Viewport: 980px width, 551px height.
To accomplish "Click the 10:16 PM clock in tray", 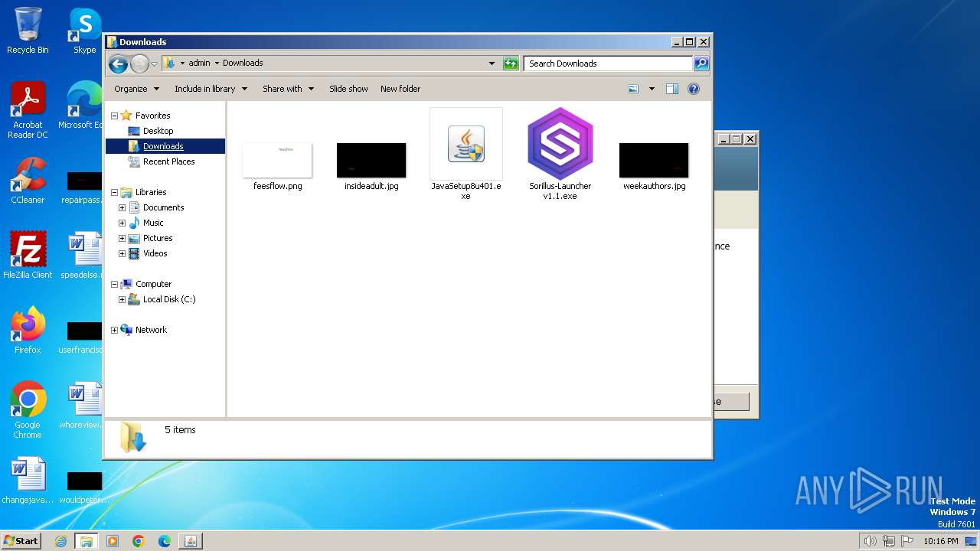I will [x=940, y=541].
